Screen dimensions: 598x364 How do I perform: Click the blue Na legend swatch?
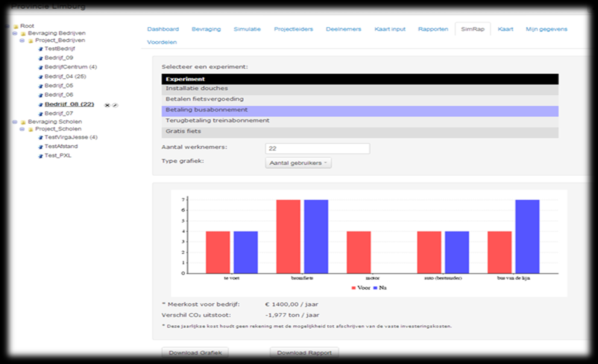click(x=375, y=288)
